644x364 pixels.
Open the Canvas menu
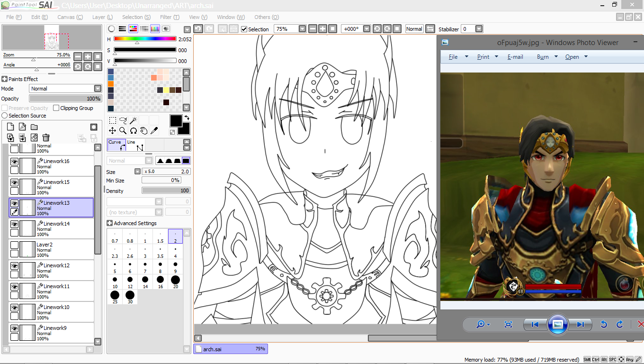[x=70, y=17]
